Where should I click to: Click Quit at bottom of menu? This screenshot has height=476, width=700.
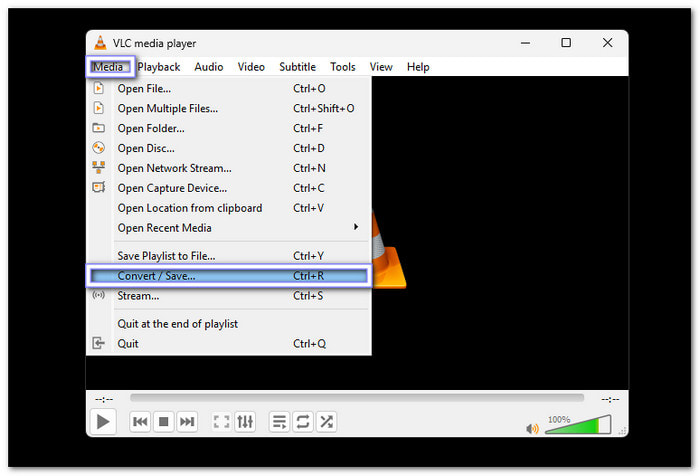pyautogui.click(x=128, y=343)
